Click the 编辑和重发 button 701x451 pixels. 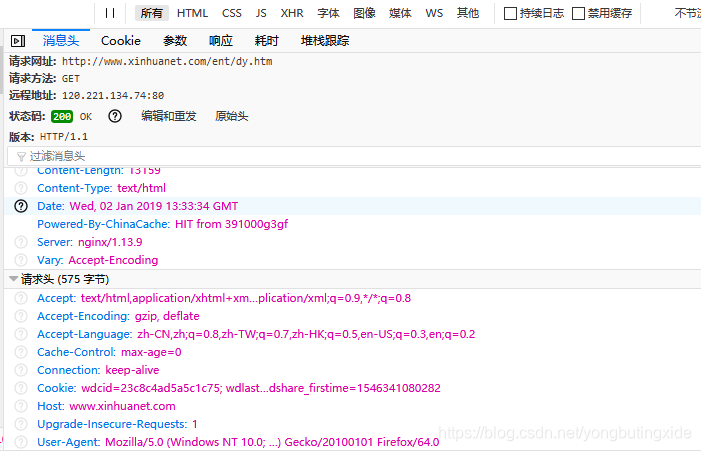(169, 116)
